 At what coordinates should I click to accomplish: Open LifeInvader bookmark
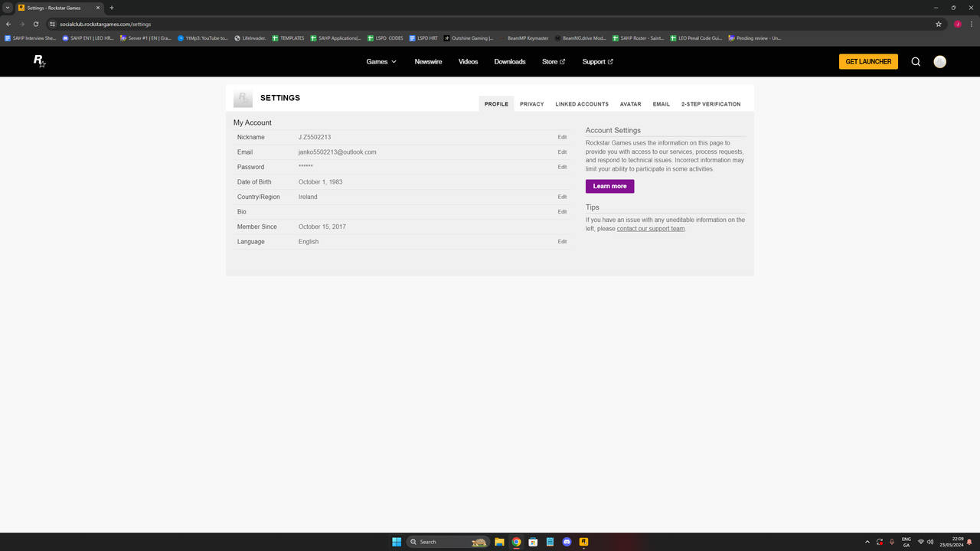click(x=250, y=37)
